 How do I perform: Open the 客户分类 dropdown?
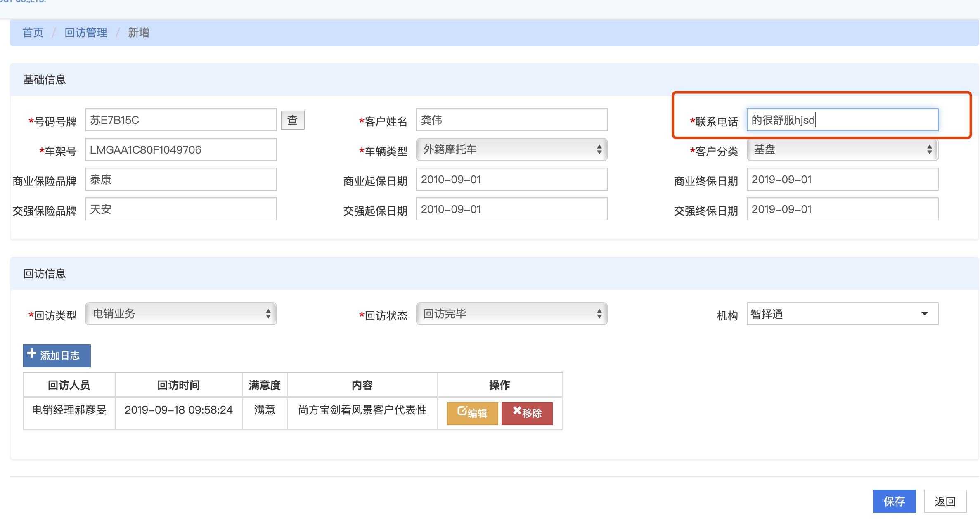[842, 149]
